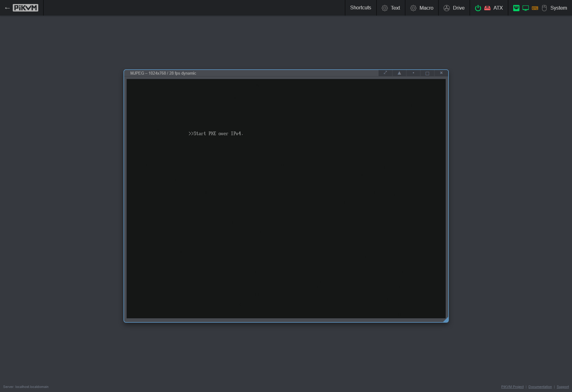Click the orange keyboard status icon
Viewport: 572px width, 392px height.
pos(535,8)
